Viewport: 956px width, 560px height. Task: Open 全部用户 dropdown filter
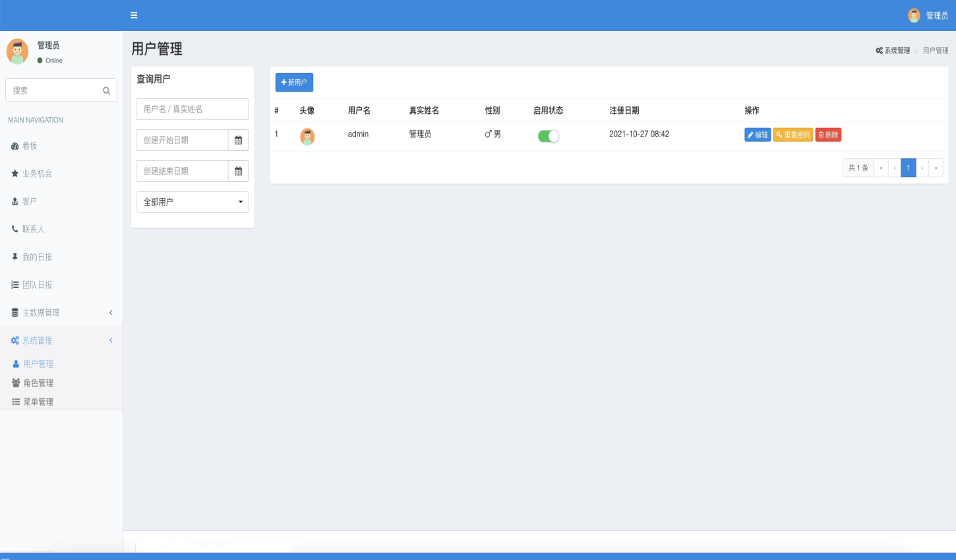tap(193, 202)
